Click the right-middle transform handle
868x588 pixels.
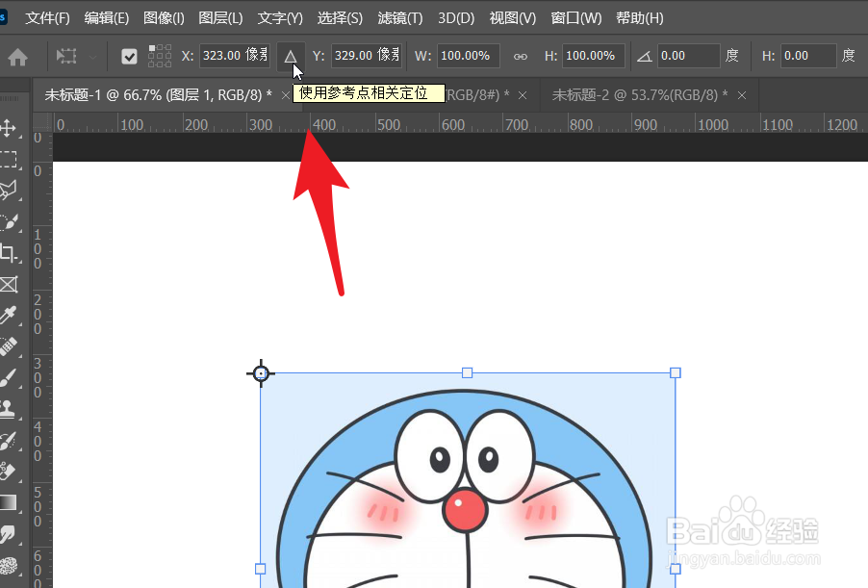tap(676, 569)
